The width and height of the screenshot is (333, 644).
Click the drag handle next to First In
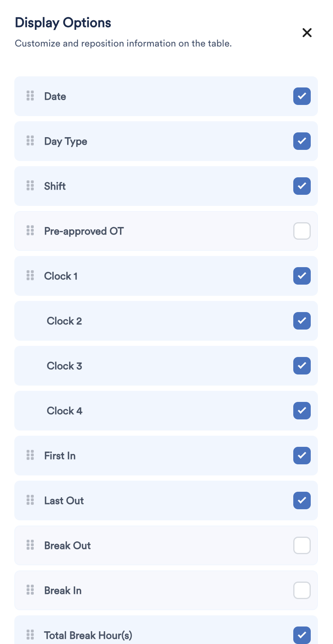pos(30,455)
